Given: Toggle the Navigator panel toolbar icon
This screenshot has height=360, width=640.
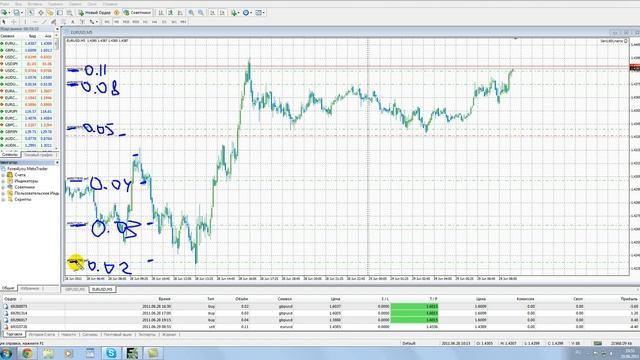Looking at the screenshot, I should pyautogui.click(x=50, y=13).
